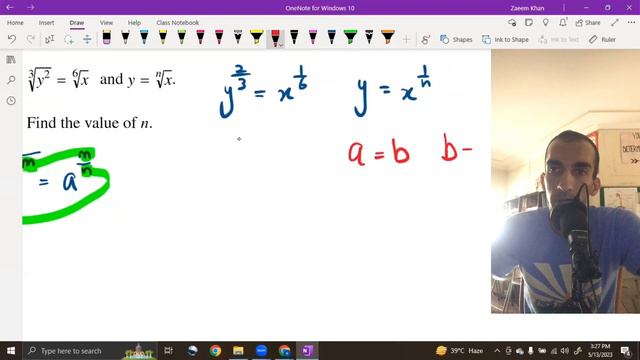
Task: Launch Chrome from the taskbar
Action: [x=216, y=351]
